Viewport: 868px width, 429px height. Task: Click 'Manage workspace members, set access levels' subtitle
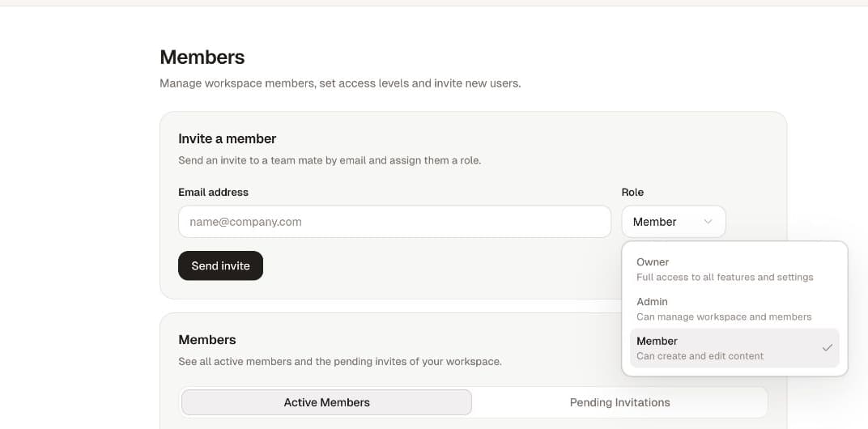coord(340,83)
